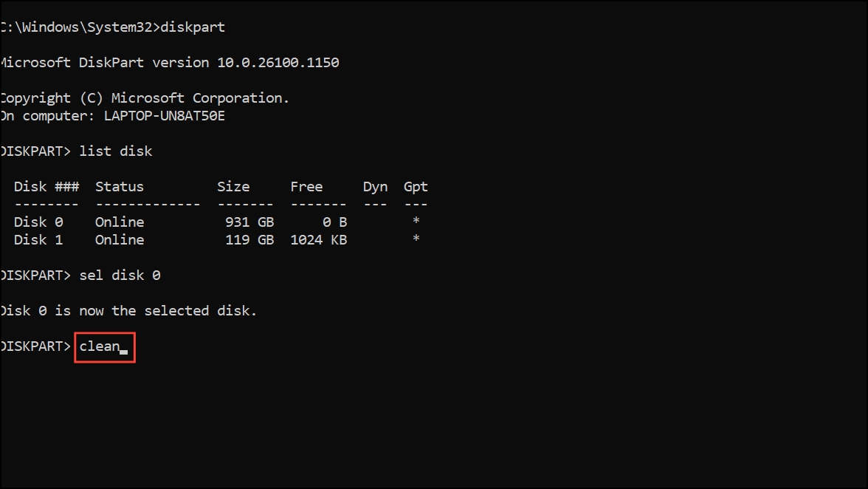This screenshot has width=868, height=489.
Task: Click the 119 GB size value
Action: [x=249, y=240]
